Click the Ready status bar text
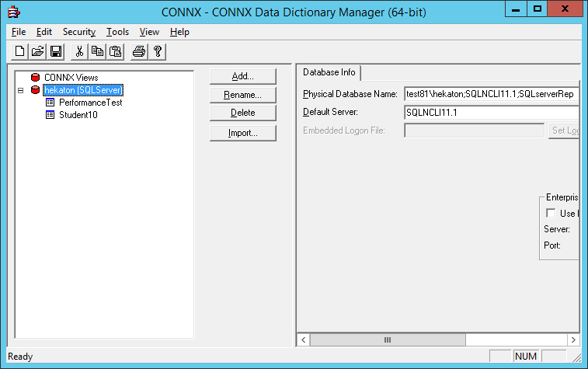Screen dimensions: 588x369 [20, 357]
